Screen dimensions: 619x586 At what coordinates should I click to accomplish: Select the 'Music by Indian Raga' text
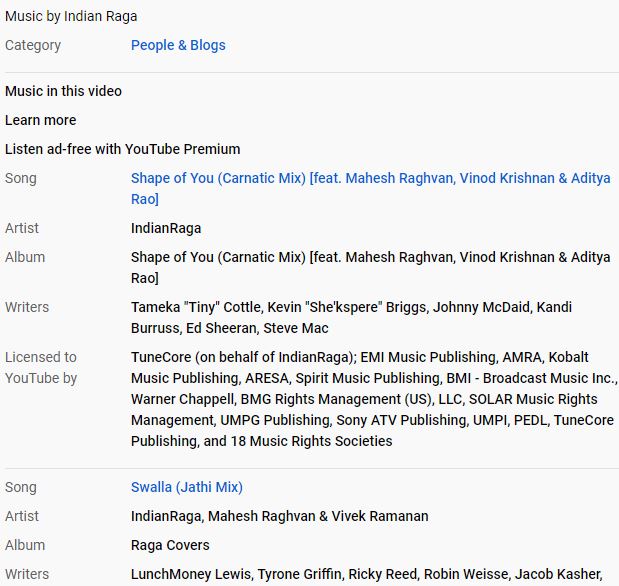click(x=71, y=16)
